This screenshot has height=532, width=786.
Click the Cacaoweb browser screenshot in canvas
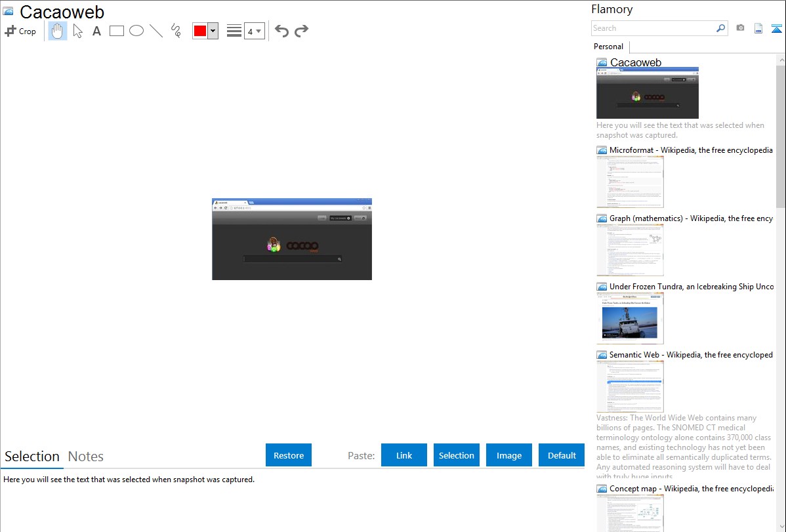tap(292, 239)
